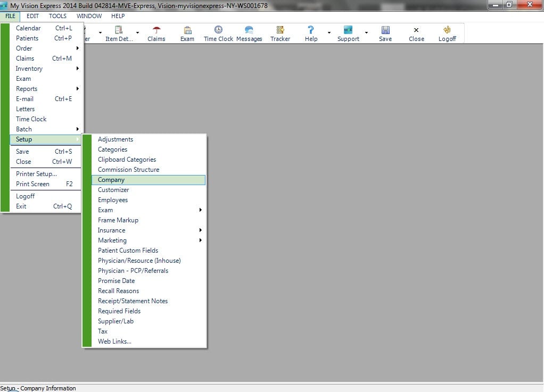Contact Support via the toolbar icon
This screenshot has height=392, width=544.
[348, 33]
